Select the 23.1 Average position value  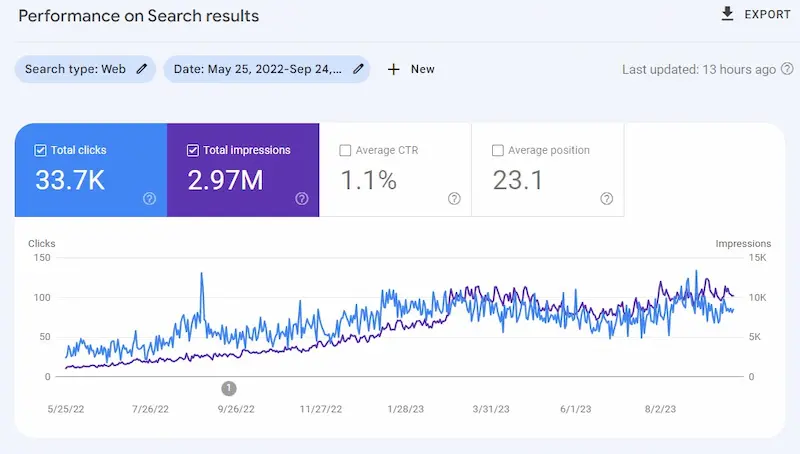[518, 181]
